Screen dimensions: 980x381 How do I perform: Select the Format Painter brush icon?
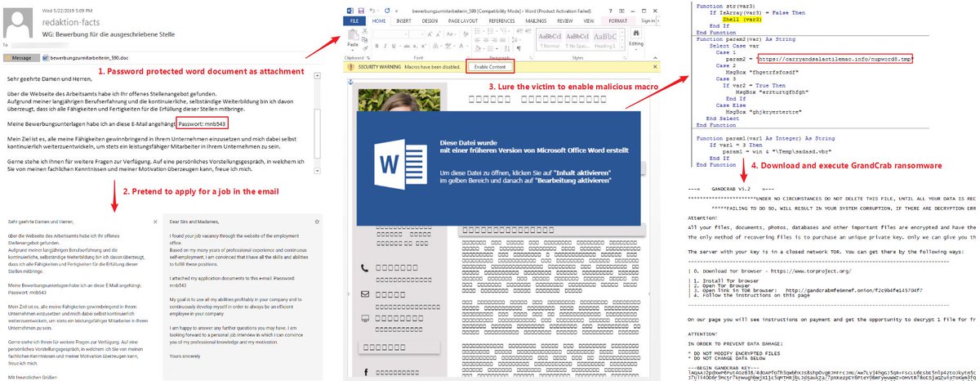click(x=365, y=48)
